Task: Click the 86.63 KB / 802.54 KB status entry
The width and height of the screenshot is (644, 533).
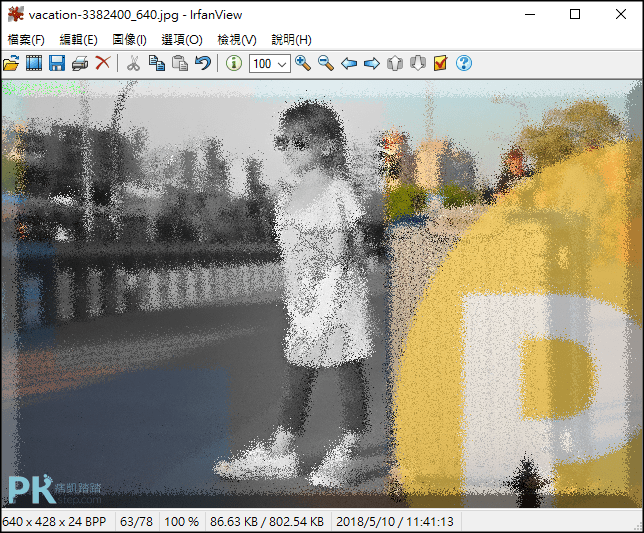Action: (267, 522)
